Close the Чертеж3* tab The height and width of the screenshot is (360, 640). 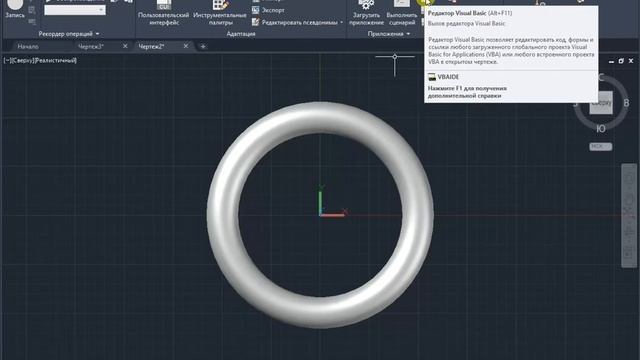point(125,46)
